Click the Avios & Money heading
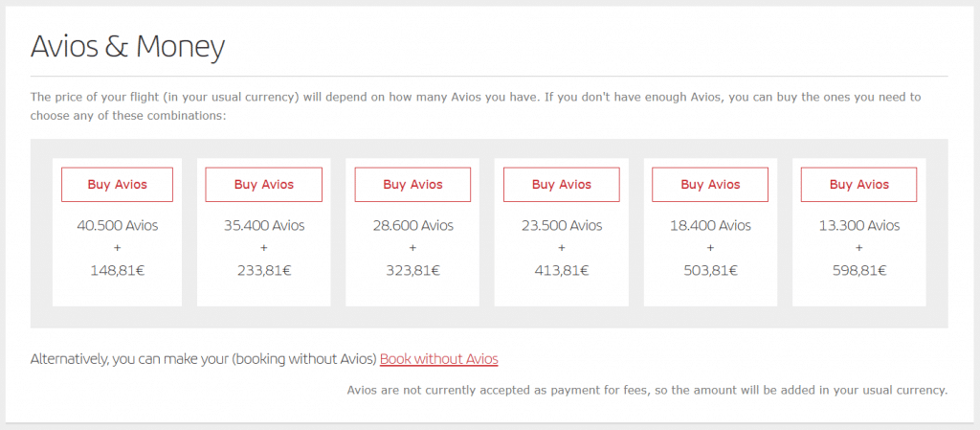The height and width of the screenshot is (430, 980). click(127, 48)
